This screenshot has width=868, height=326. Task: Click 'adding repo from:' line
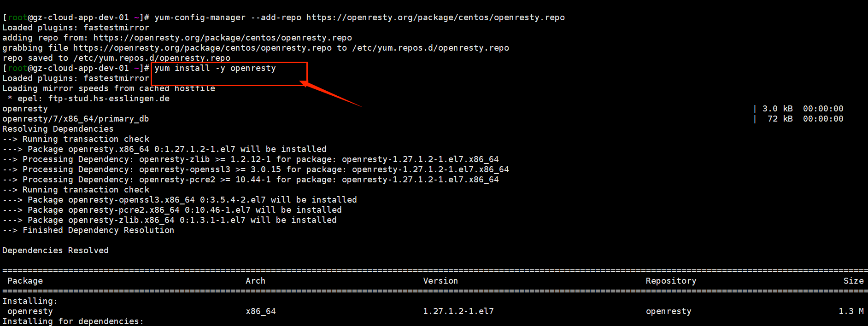177,38
